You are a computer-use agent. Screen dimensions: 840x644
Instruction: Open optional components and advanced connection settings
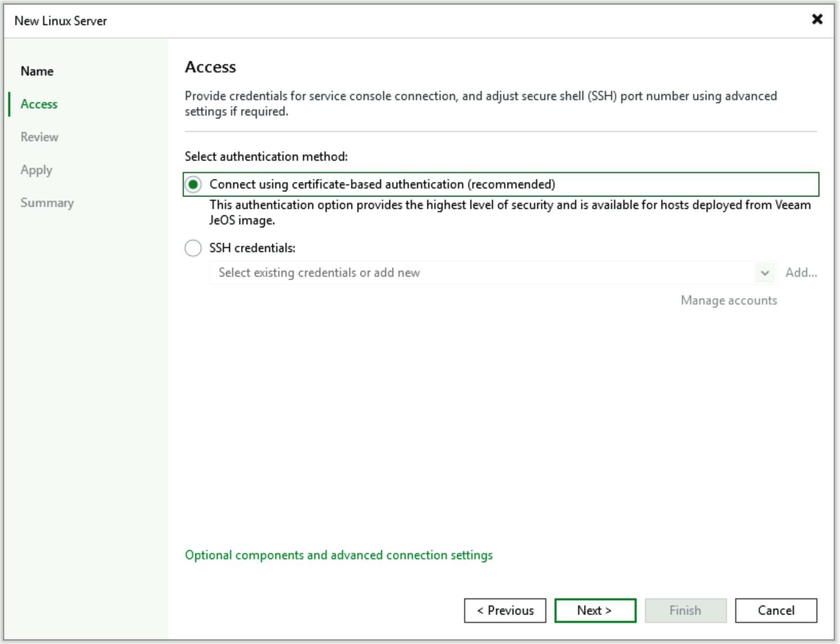(x=339, y=555)
